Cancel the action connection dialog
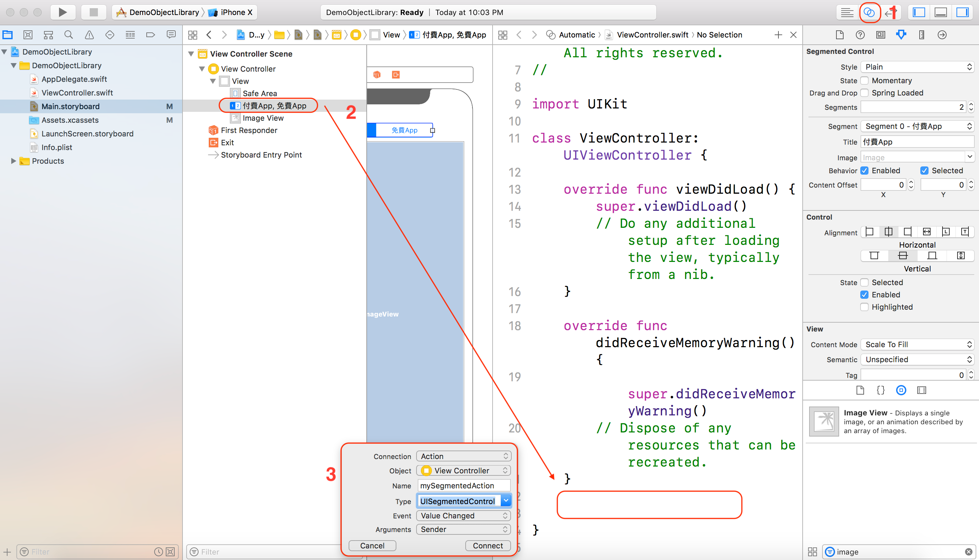Image resolution: width=979 pixels, height=560 pixels. click(371, 545)
